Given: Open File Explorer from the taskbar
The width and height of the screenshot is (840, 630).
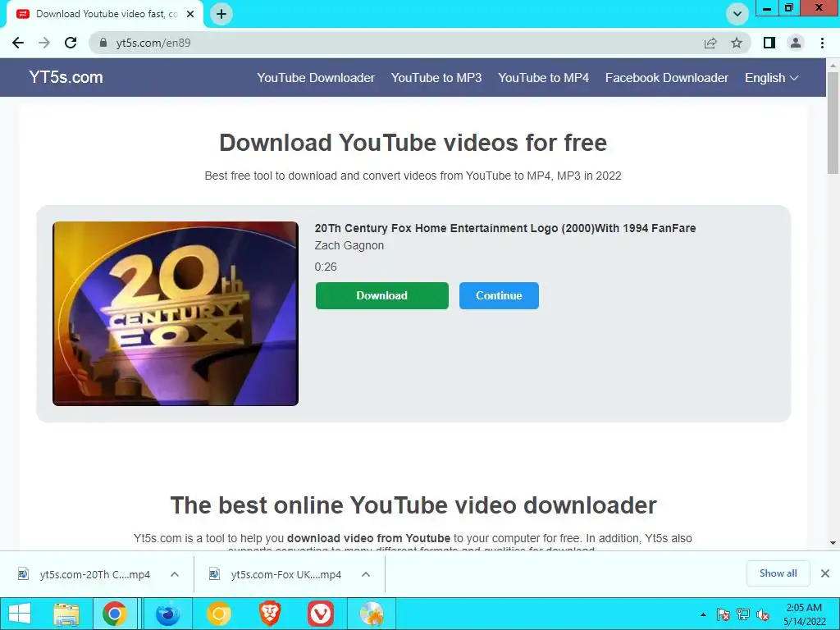Looking at the screenshot, I should pos(66,614).
